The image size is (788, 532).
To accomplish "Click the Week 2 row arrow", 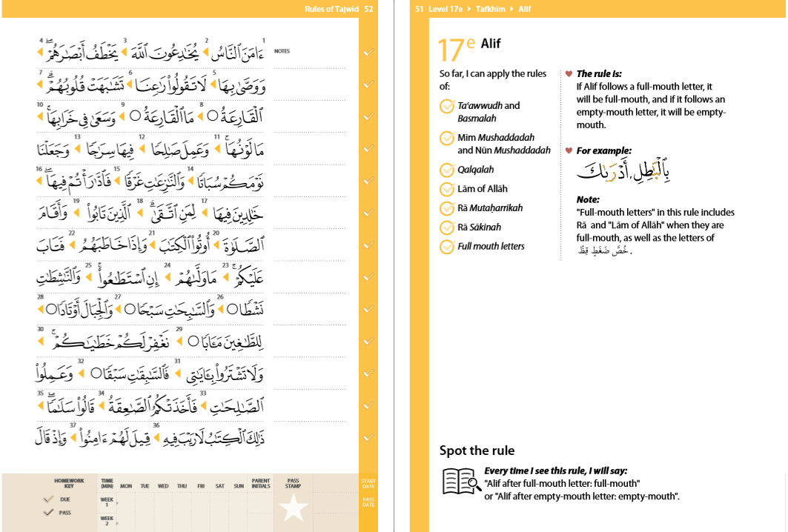I will (x=117, y=522).
